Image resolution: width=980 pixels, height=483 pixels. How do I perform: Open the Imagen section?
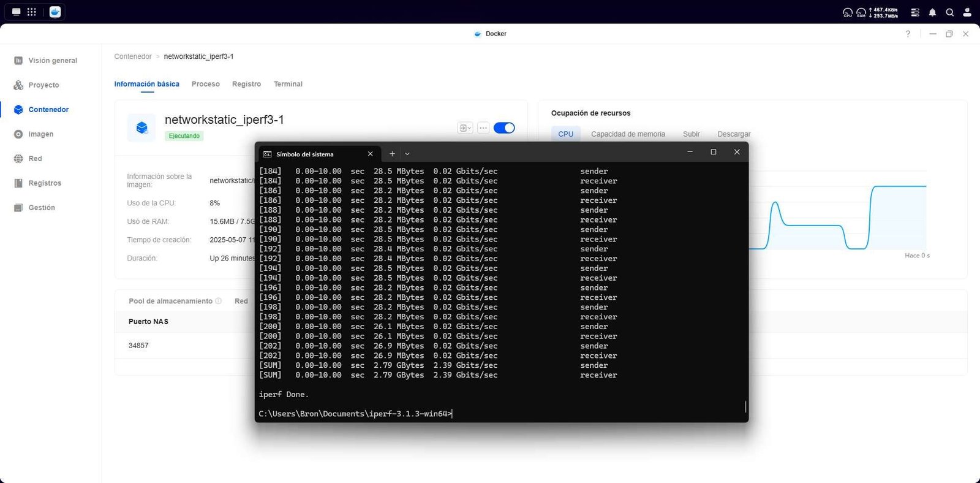40,134
